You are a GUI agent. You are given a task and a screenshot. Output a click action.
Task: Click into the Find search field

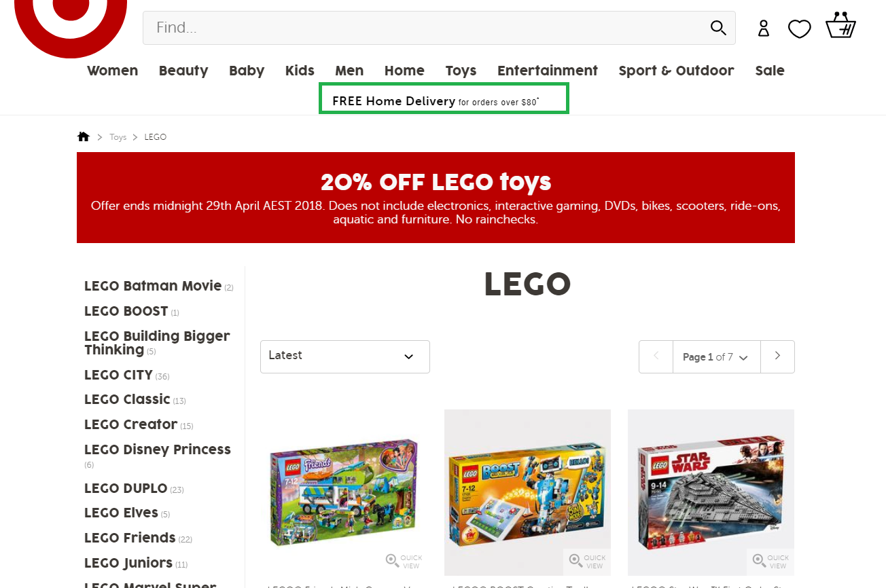[421, 28]
